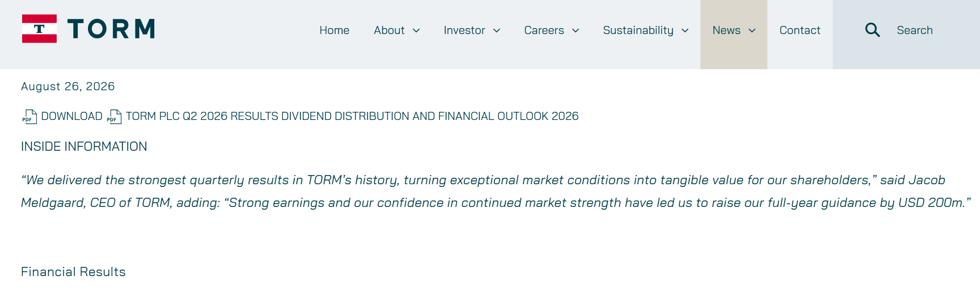980x295 pixels.
Task: Click the magnifying glass search icon
Action: coord(872,30)
